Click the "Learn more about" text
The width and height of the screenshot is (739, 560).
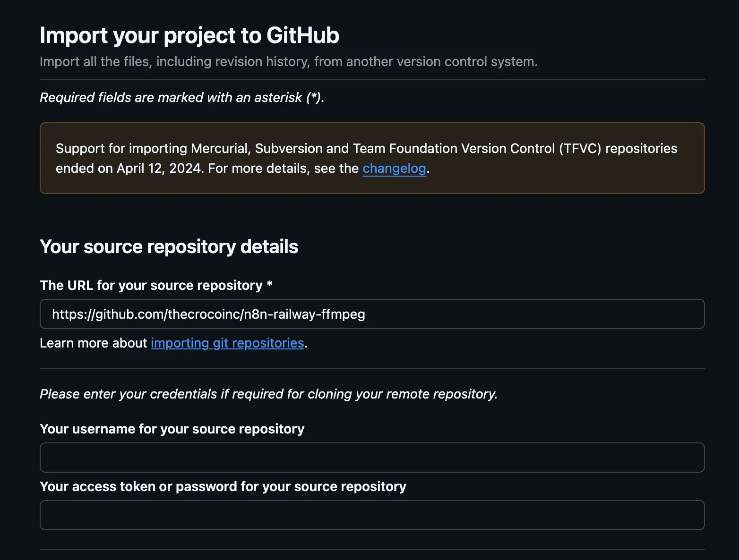(x=94, y=343)
